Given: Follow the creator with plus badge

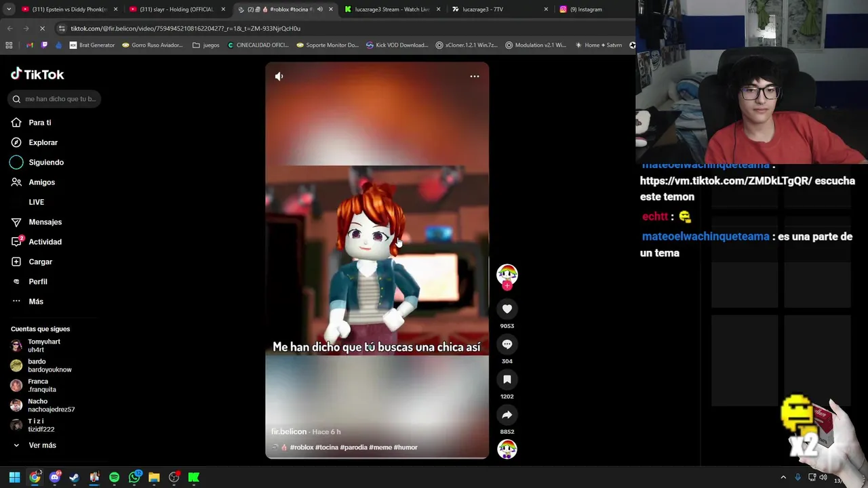Looking at the screenshot, I should [507, 286].
